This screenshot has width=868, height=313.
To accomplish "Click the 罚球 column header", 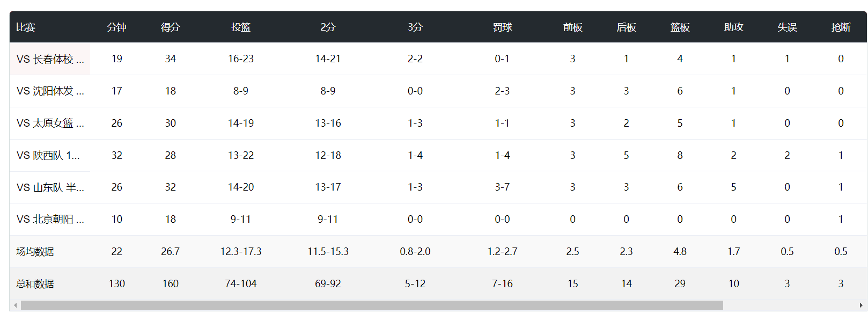I will click(503, 27).
